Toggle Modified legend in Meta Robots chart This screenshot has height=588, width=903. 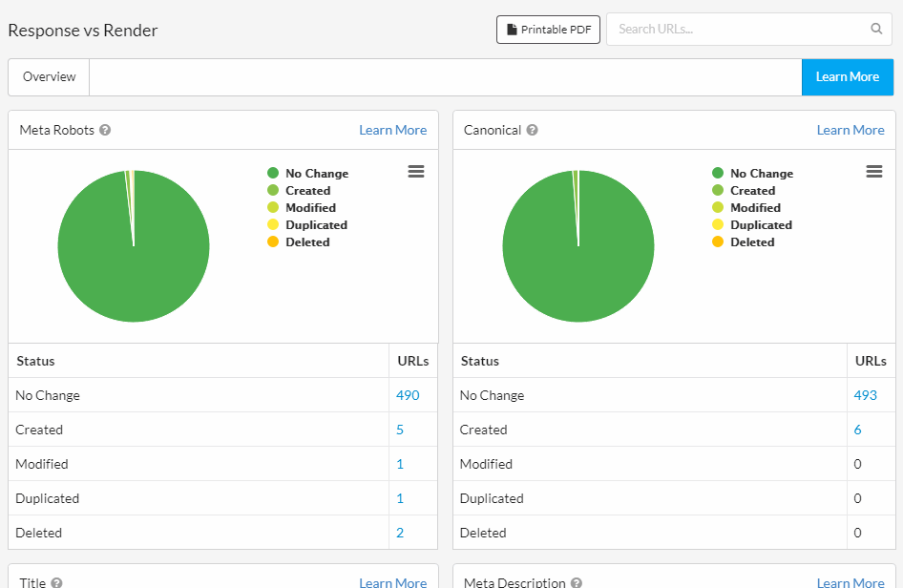click(302, 208)
